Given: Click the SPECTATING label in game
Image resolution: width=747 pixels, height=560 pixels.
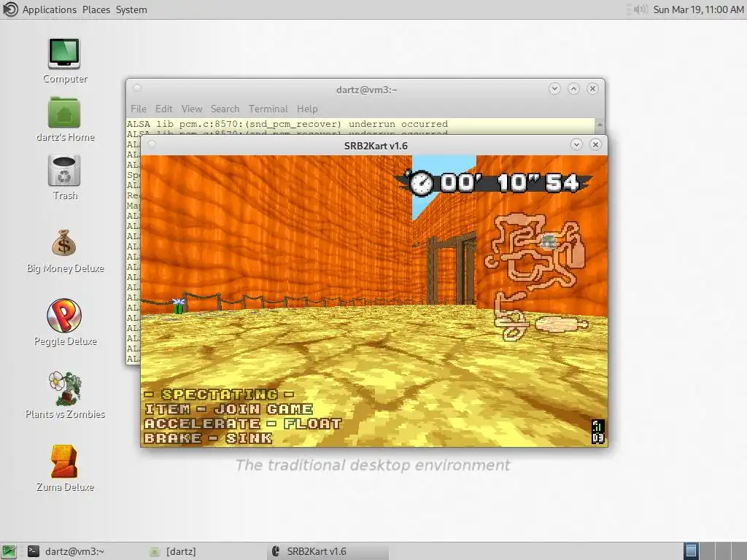Looking at the screenshot, I should pos(219,394).
